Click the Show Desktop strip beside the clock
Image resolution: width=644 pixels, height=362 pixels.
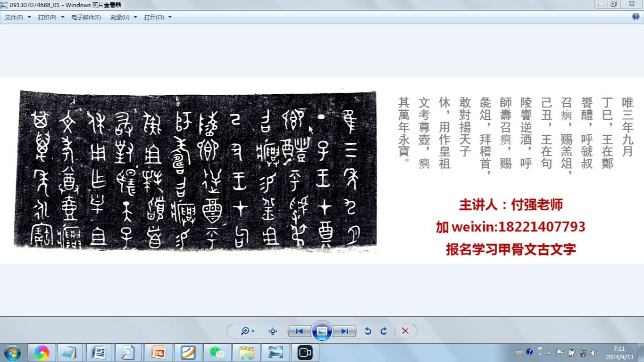(x=641, y=353)
